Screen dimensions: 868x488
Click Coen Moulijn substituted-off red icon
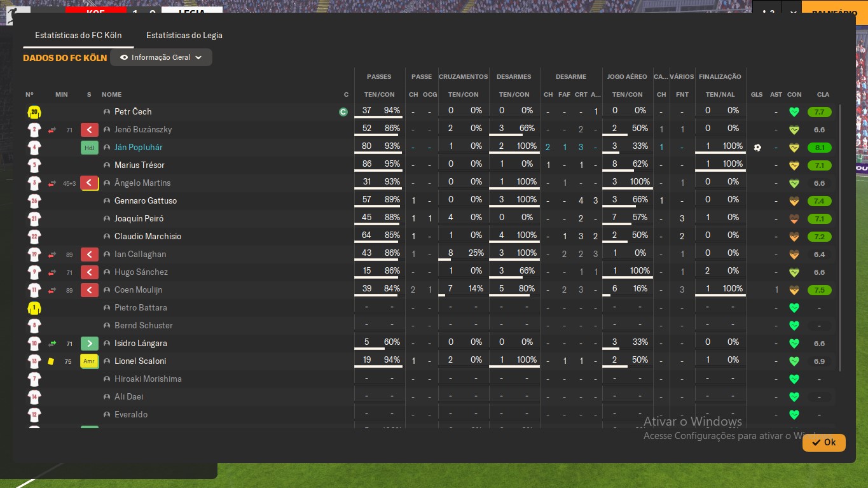90,290
